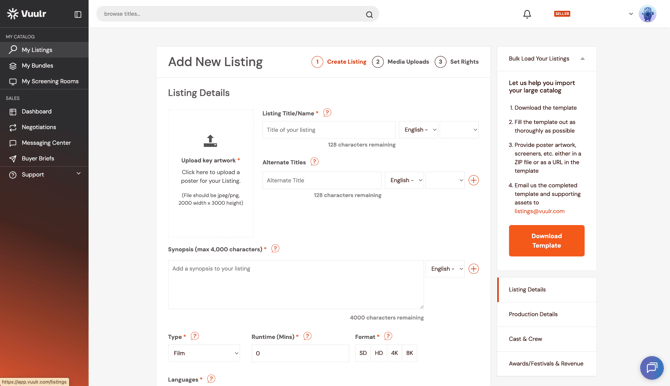Click the listings@vuulr.com email link
Viewport: 670px width, 386px height.
539,211
